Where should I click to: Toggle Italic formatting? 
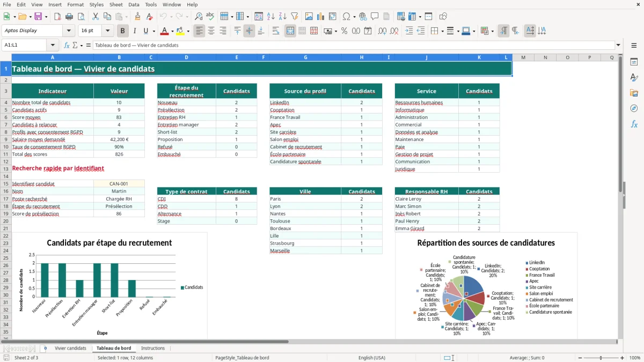click(x=135, y=31)
